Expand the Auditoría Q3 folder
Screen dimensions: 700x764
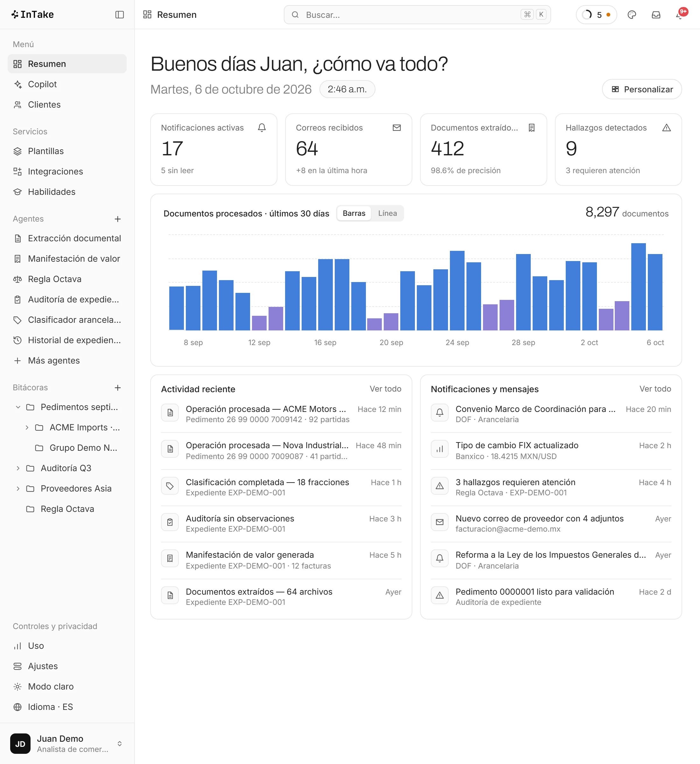tap(18, 468)
